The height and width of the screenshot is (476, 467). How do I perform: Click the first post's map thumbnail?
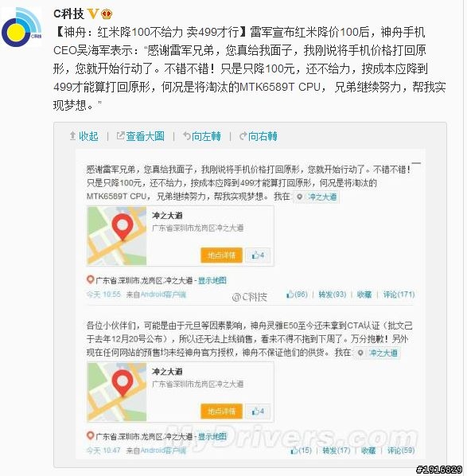[117, 236]
